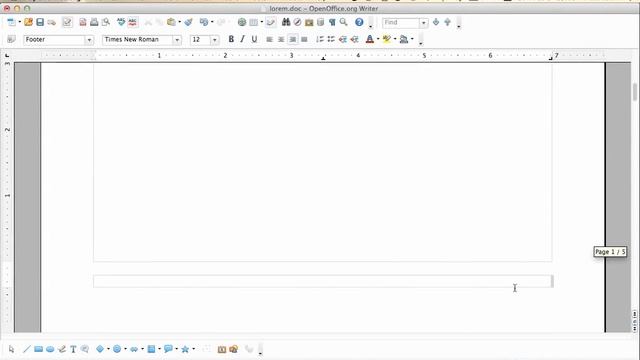Select the Freeform Line tool
This screenshot has width=640, height=360.
[62, 349]
